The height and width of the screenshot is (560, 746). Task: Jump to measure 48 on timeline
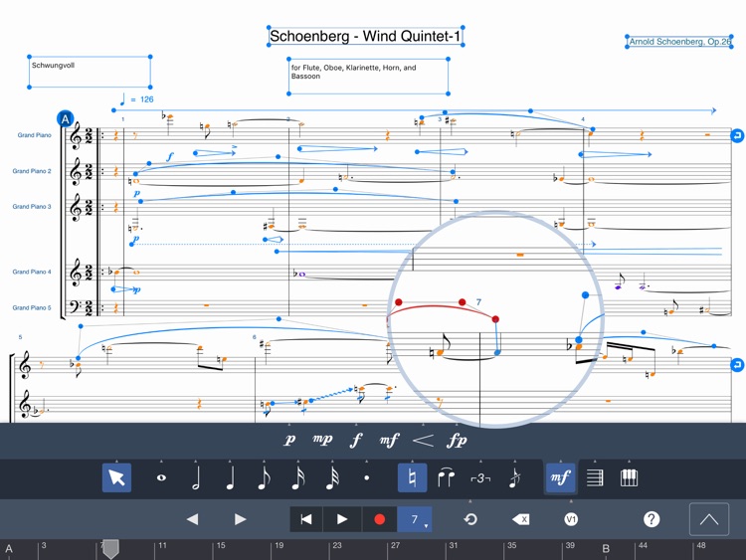701,545
